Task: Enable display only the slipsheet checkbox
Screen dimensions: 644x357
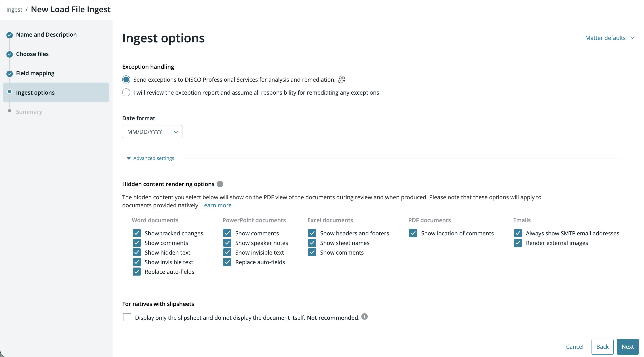Action: pos(127,317)
